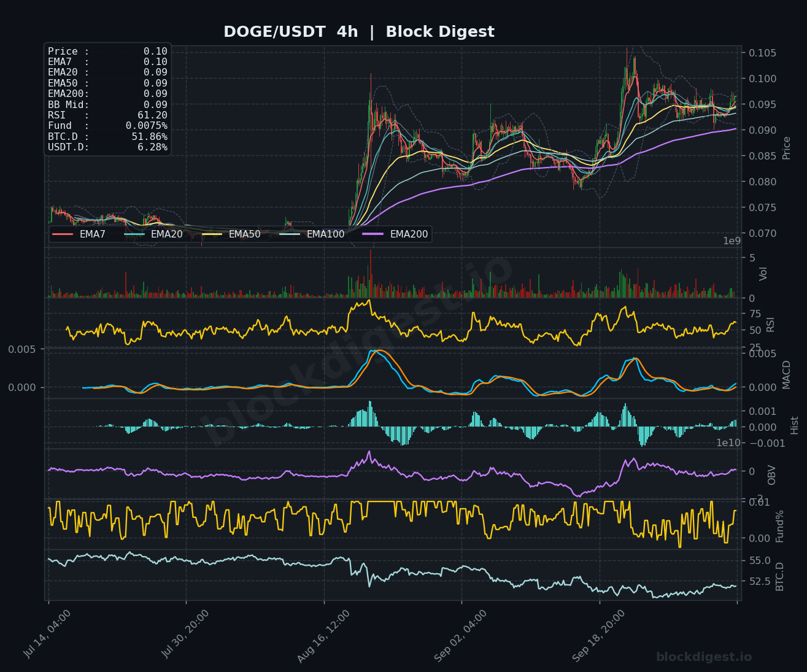Click the USDT.D 6.28% value row
Screen dimensions: 807x672
point(107,147)
